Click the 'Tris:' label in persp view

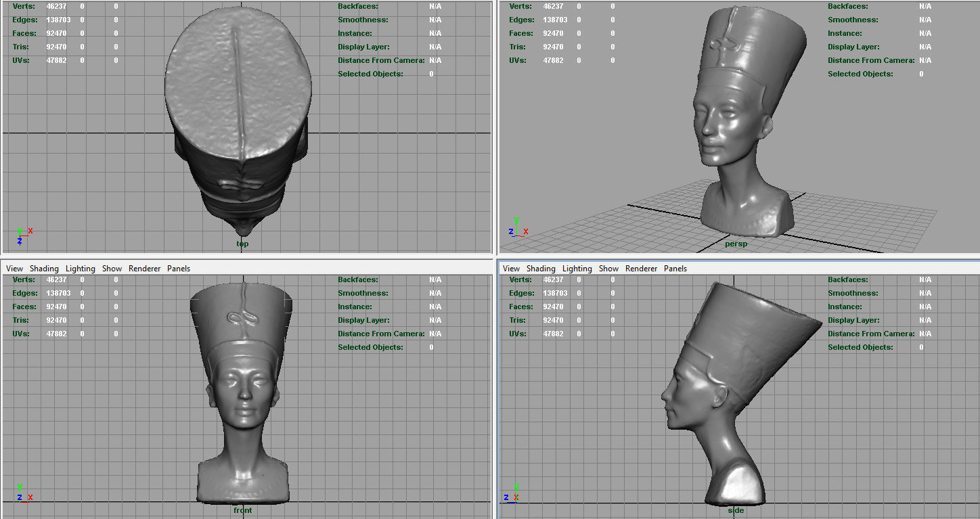pyautogui.click(x=517, y=47)
